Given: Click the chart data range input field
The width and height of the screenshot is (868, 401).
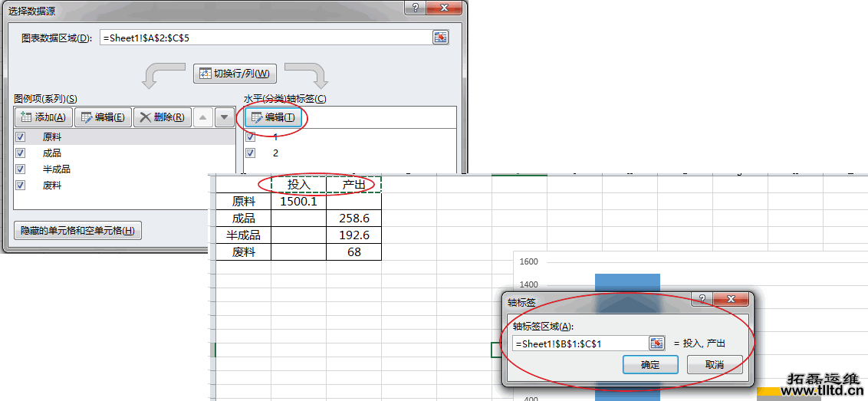Looking at the screenshot, I should (x=265, y=38).
